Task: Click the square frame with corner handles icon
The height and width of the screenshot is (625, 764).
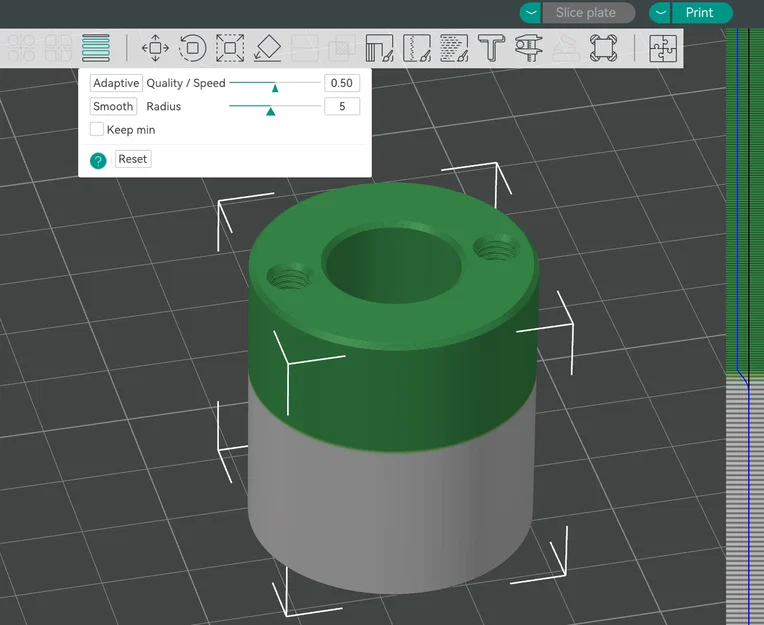Action: (603, 48)
